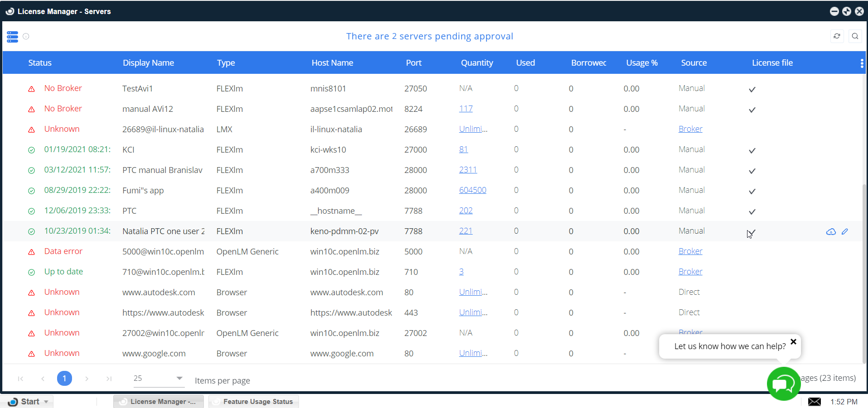Expand the items per page dropdown
The image size is (868, 408).
point(179,378)
